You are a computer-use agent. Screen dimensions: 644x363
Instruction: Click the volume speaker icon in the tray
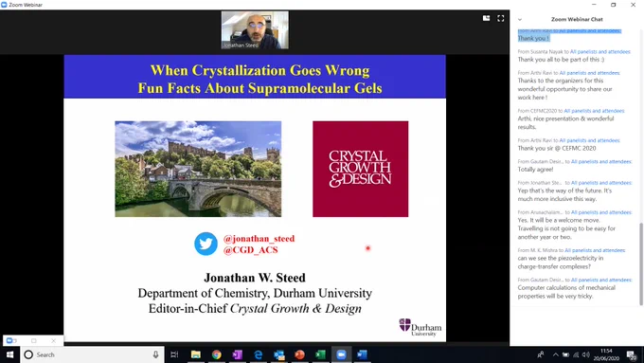point(585,354)
